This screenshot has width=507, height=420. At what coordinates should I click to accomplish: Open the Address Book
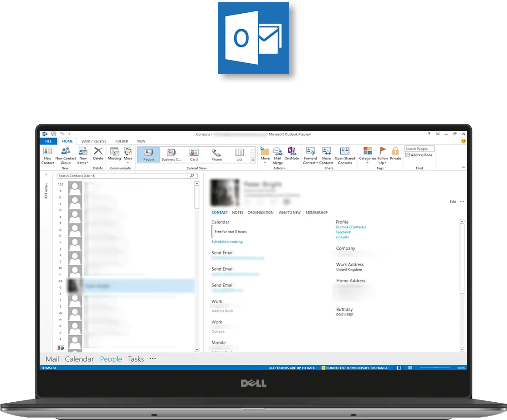(x=419, y=155)
